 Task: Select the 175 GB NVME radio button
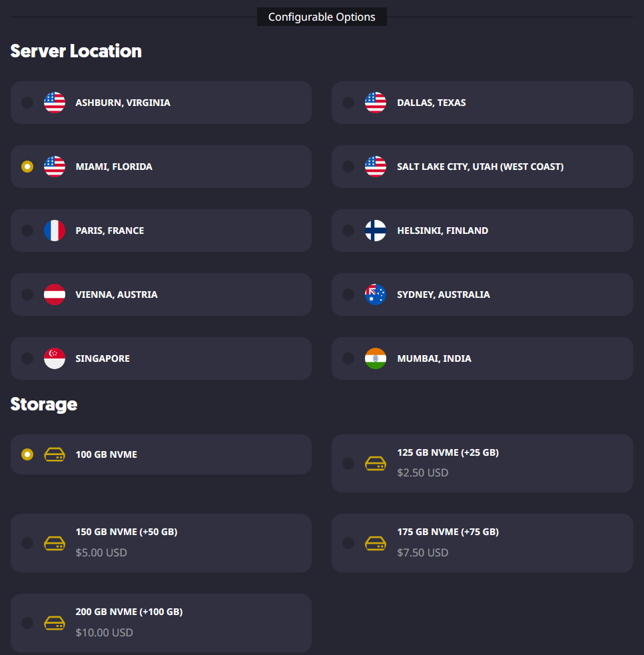[x=348, y=543]
